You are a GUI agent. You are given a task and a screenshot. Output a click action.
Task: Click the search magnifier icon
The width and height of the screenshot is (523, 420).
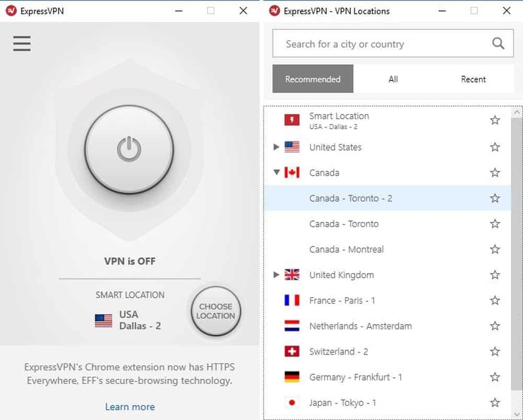click(x=498, y=43)
